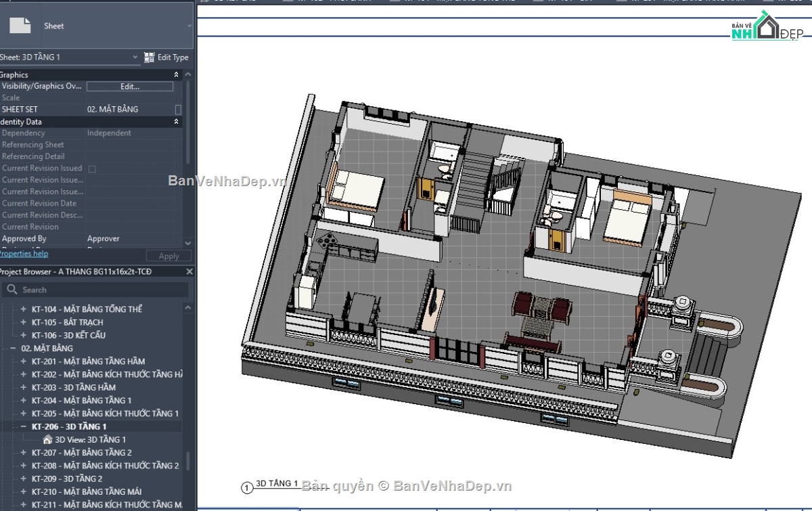
Task: Click the search magnifier icon in Project Browser
Action: 12,288
